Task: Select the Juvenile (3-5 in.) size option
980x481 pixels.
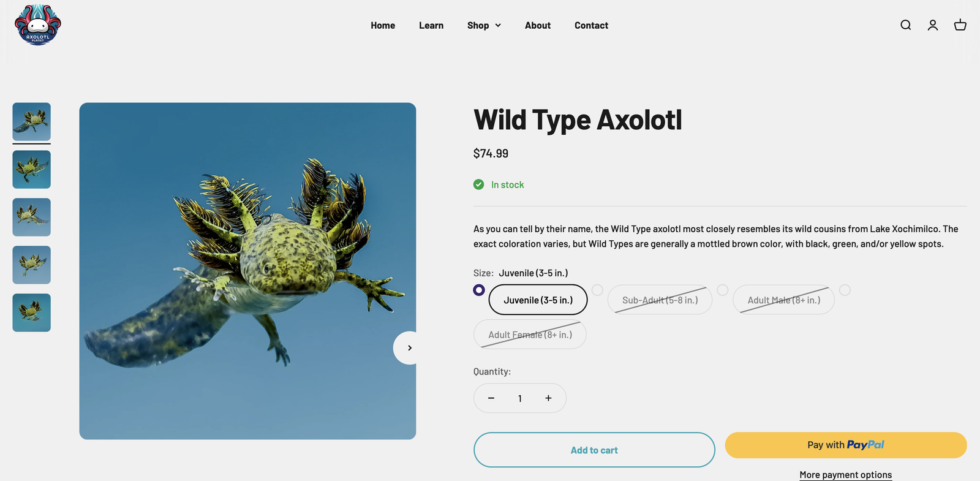Action: point(538,300)
